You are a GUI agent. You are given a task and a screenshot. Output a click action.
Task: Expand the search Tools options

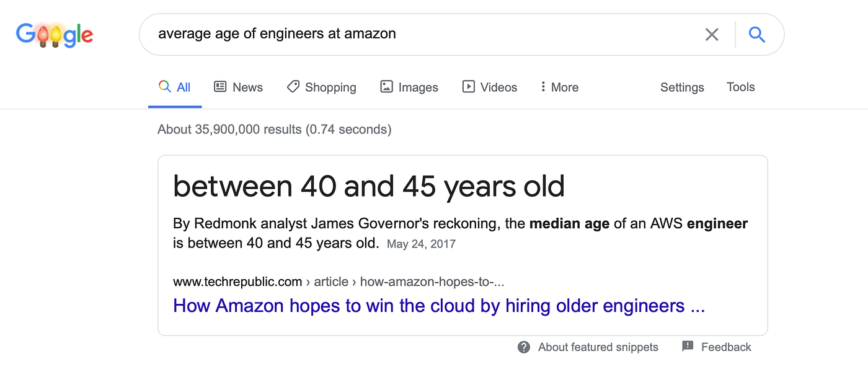click(741, 87)
